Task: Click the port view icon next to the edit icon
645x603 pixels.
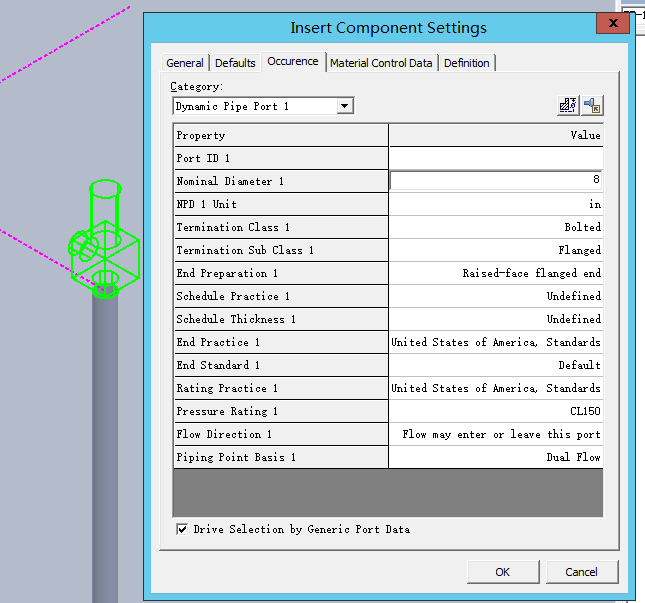Action: 592,105
